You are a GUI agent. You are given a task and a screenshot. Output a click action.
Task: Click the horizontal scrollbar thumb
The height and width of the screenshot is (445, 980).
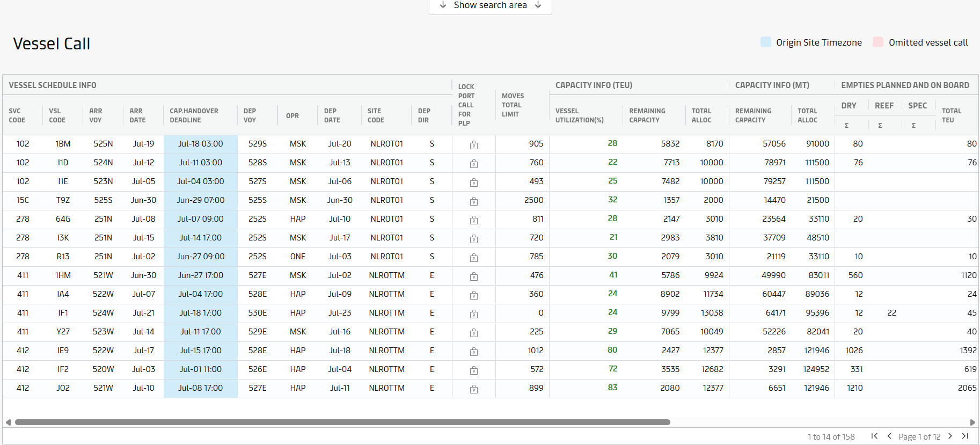[x=342, y=422]
